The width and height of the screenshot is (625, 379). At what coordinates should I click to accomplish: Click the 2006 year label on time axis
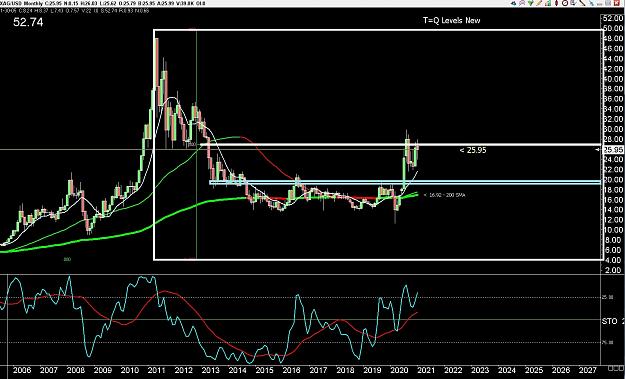[x=22, y=370]
